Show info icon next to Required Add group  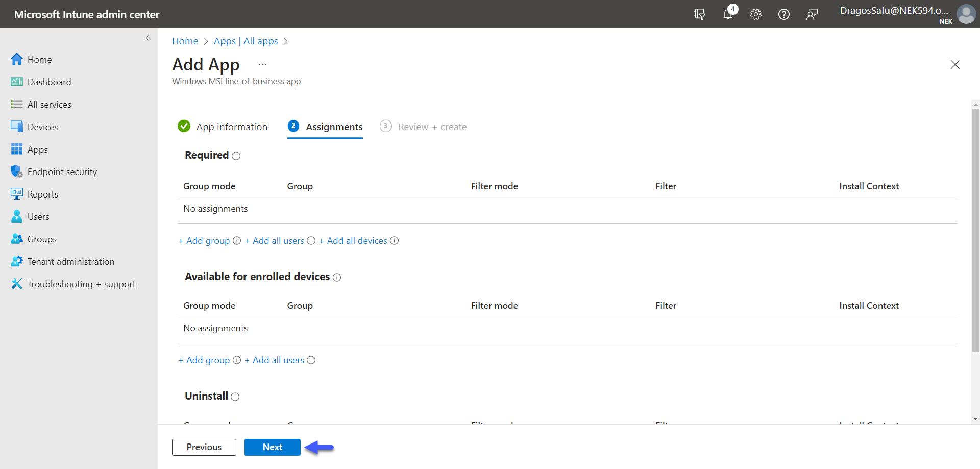(x=237, y=241)
